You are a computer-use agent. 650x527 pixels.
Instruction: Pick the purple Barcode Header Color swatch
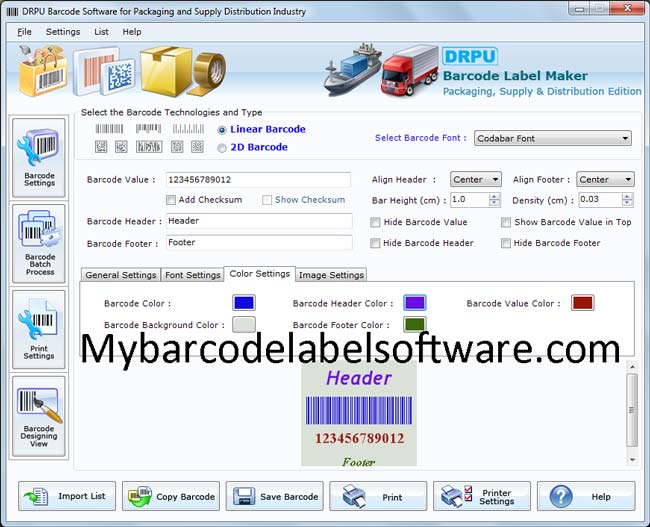[x=415, y=303]
